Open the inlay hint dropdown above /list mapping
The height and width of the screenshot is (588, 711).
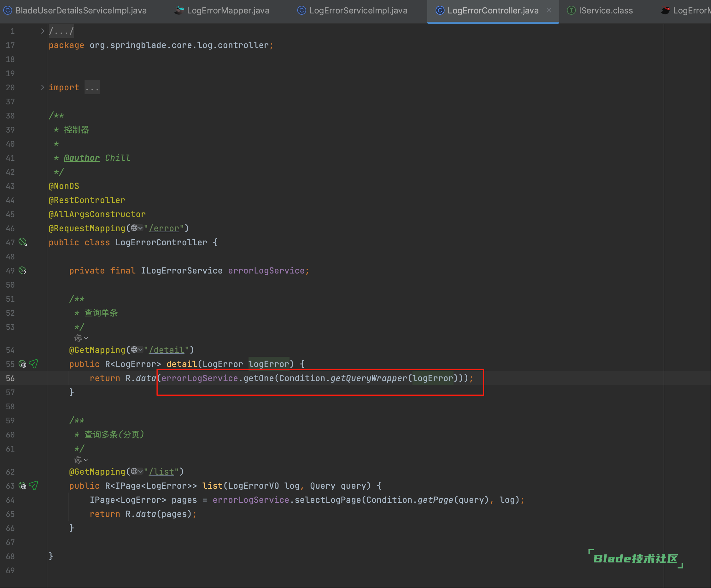[x=81, y=460]
